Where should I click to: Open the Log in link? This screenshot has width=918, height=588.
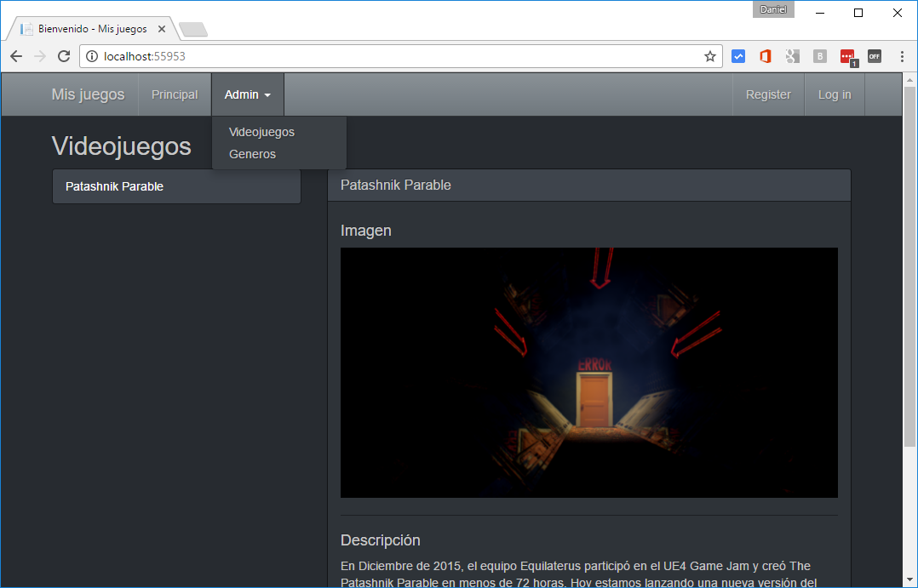point(835,94)
